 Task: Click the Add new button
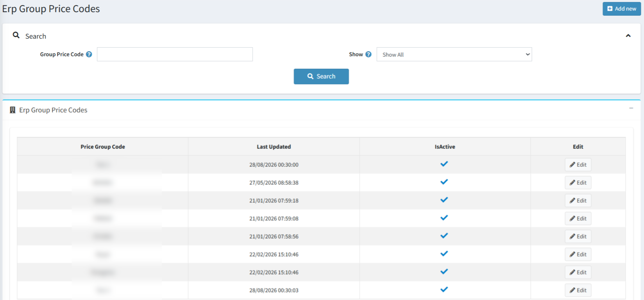(621, 9)
